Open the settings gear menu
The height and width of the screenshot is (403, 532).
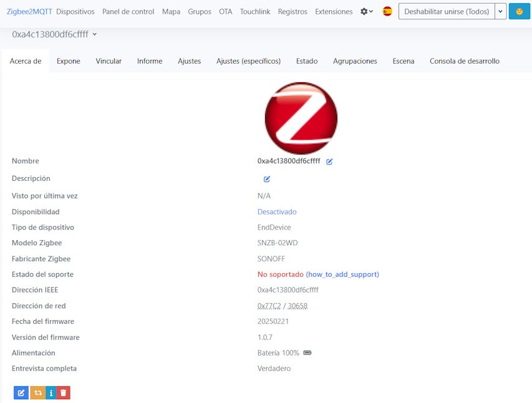[367, 12]
